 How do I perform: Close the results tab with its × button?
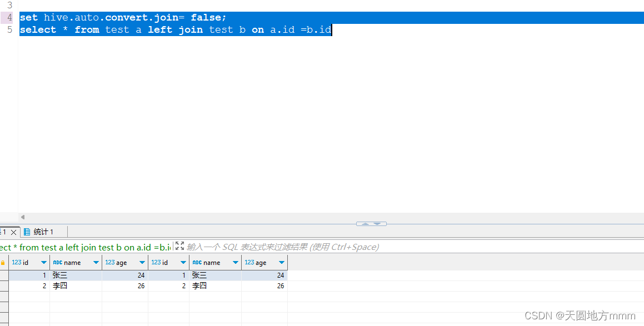tap(14, 232)
